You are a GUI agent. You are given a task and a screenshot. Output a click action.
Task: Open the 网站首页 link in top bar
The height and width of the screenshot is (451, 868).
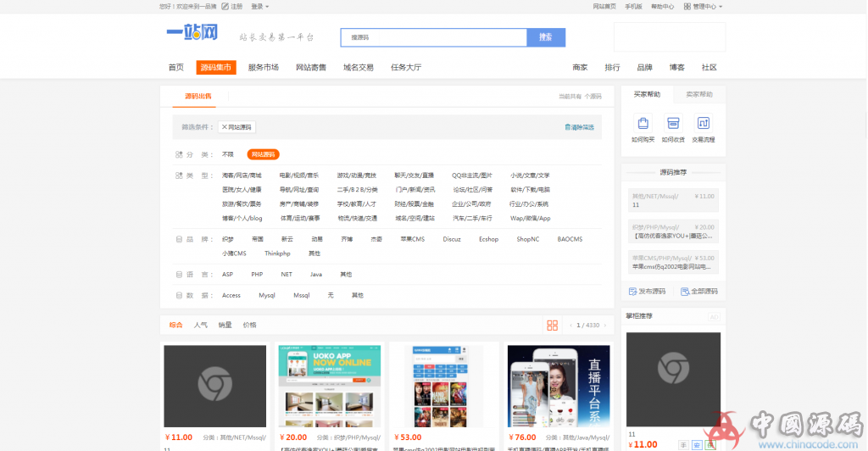coord(604,7)
